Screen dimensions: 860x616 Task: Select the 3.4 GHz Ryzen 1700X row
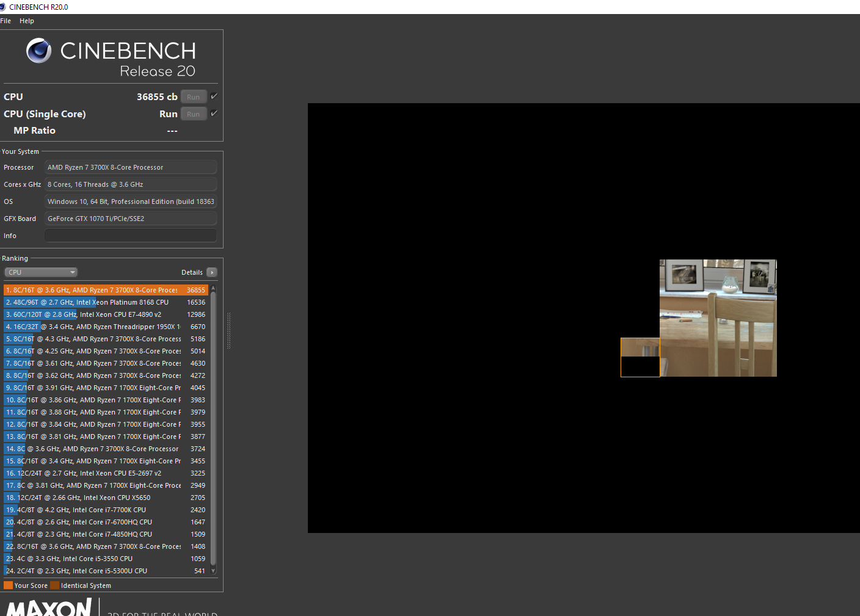click(106, 461)
